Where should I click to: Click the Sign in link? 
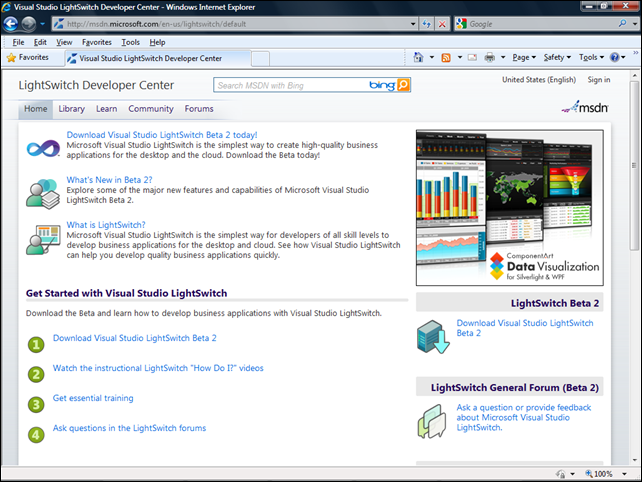pyautogui.click(x=599, y=80)
